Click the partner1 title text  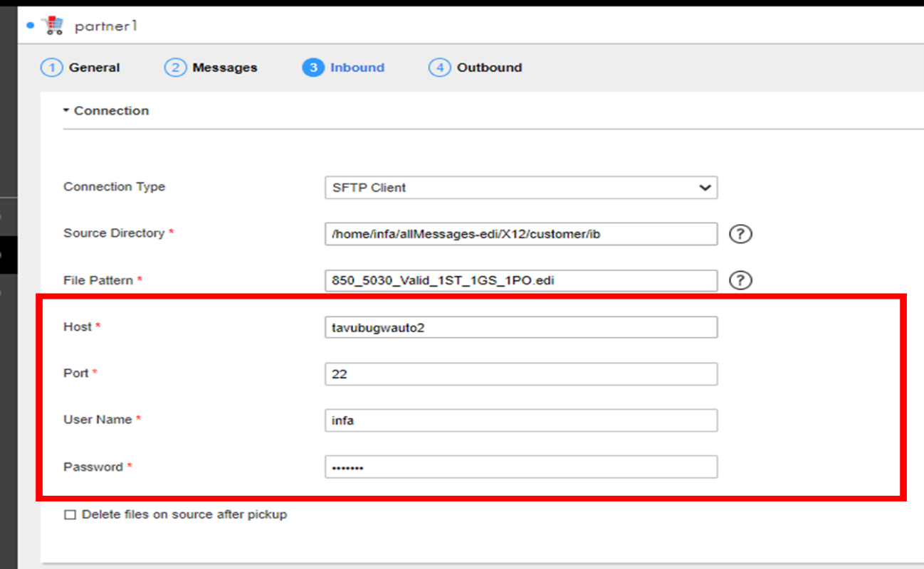106,26
